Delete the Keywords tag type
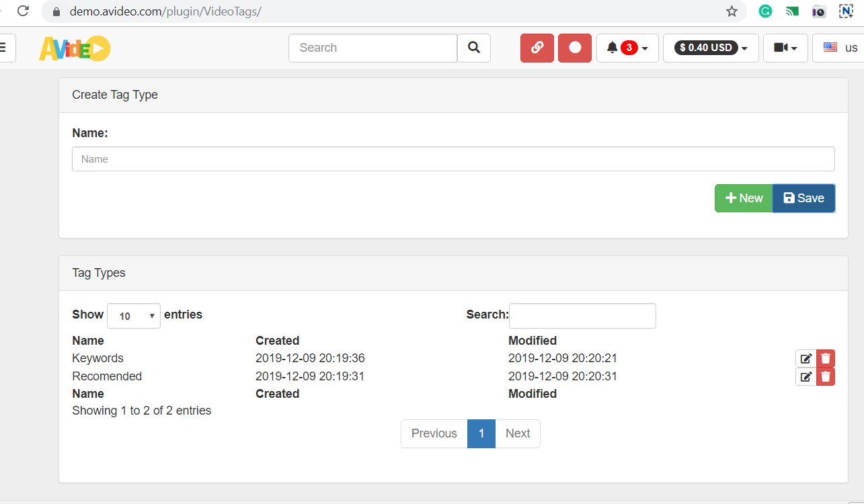864x504 pixels. click(825, 358)
